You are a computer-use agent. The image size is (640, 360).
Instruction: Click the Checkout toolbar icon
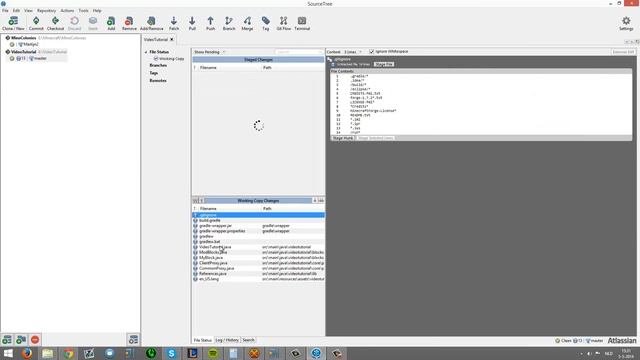pyautogui.click(x=55, y=23)
